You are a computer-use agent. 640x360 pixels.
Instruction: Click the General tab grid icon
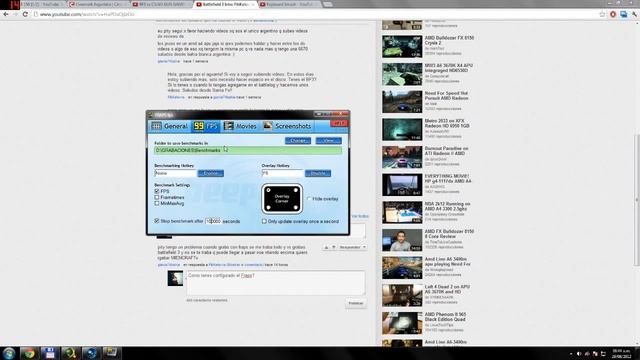pyautogui.click(x=156, y=126)
